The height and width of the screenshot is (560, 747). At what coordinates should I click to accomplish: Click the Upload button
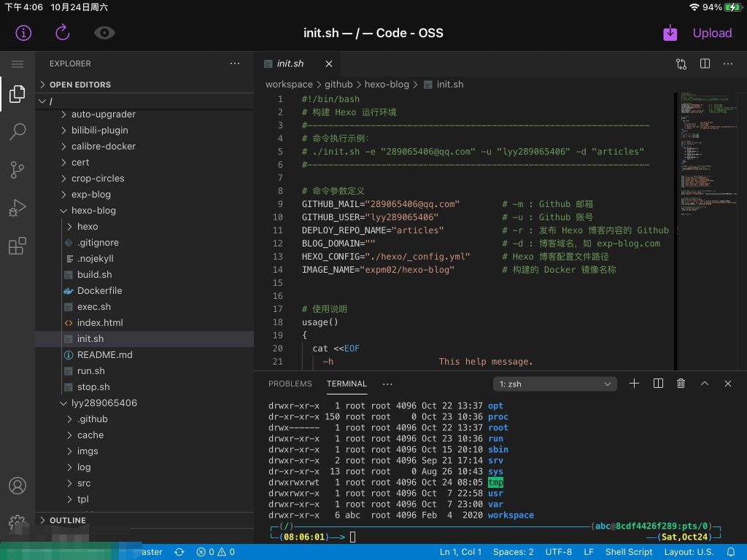point(711,33)
